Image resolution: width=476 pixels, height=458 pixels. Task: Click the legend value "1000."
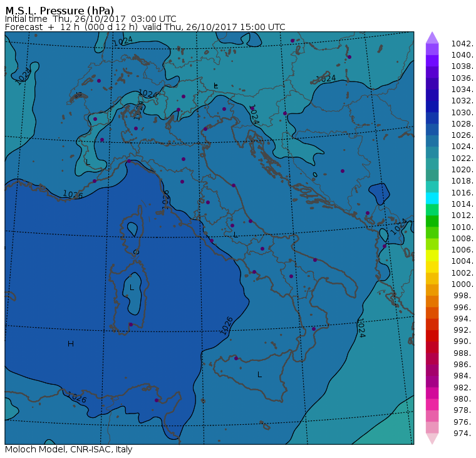(462, 284)
